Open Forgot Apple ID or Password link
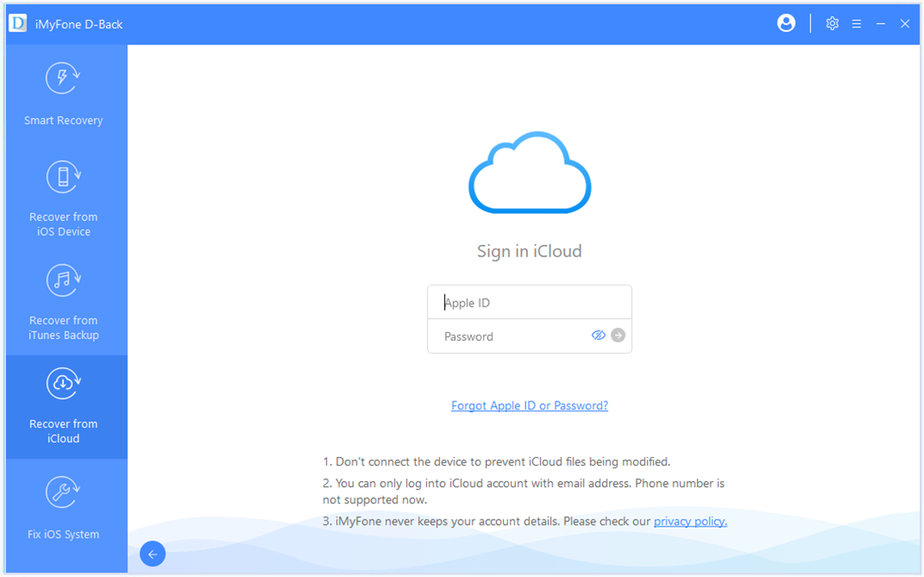 click(x=530, y=406)
